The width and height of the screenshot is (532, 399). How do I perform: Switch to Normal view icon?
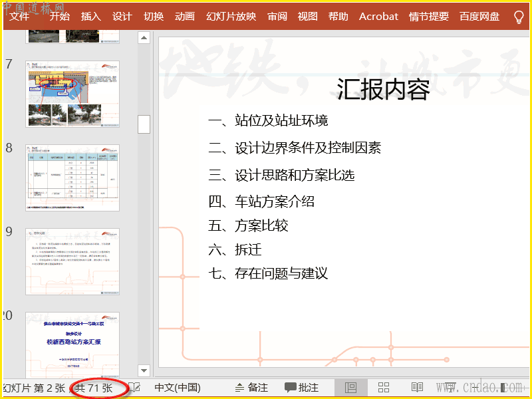[351, 388]
